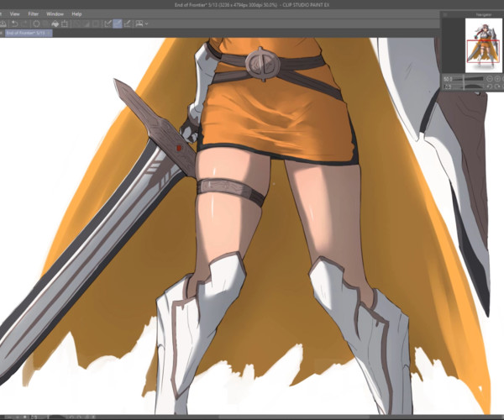Close the End of Frontier document tab
This screenshot has width=504, height=420.
pyautogui.click(x=49, y=33)
